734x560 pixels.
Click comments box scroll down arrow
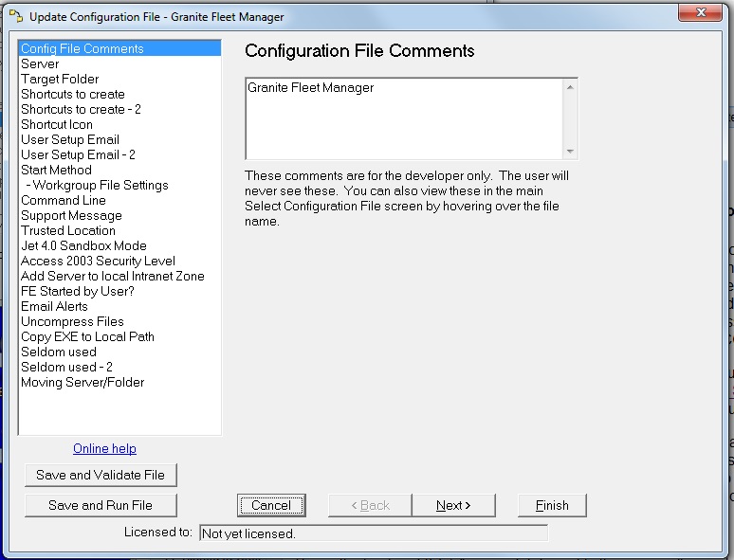pyautogui.click(x=570, y=151)
